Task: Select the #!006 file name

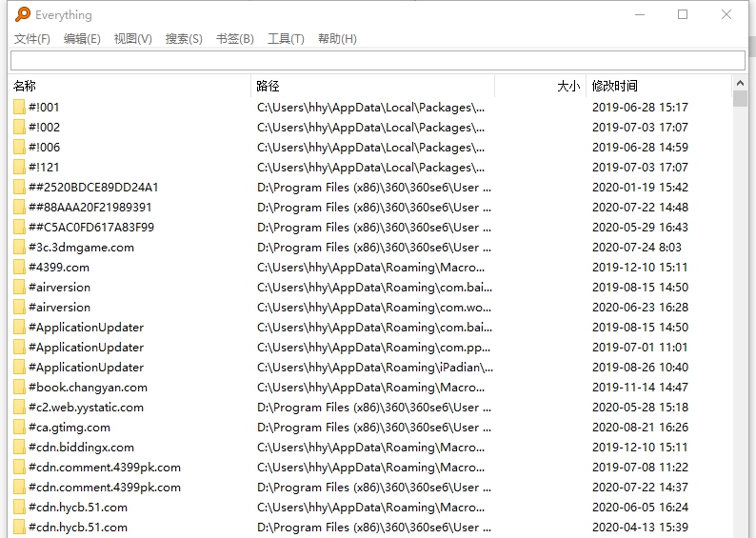Action: 45,147
